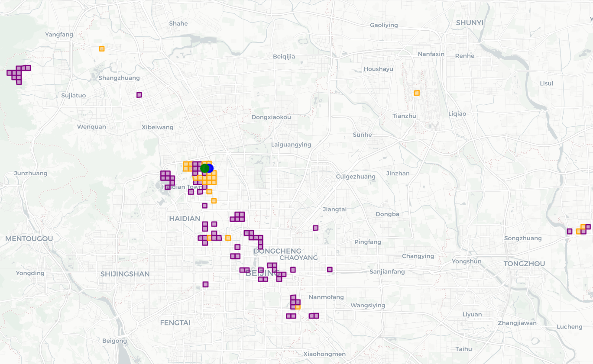Select the orange square marker above Tianzhu
593x364 pixels.
tap(417, 93)
